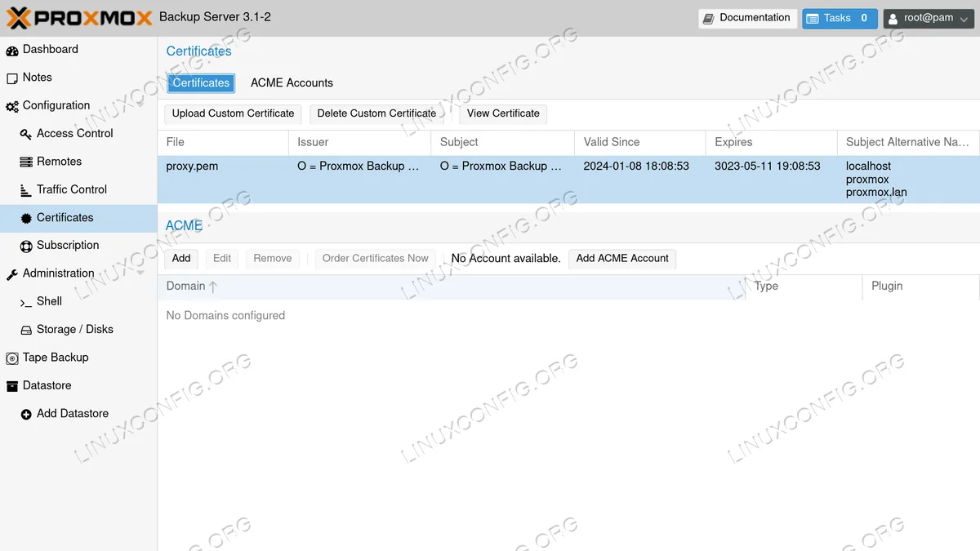Select Certificates in the sidebar
This screenshot has width=980, height=551.
pos(65,217)
